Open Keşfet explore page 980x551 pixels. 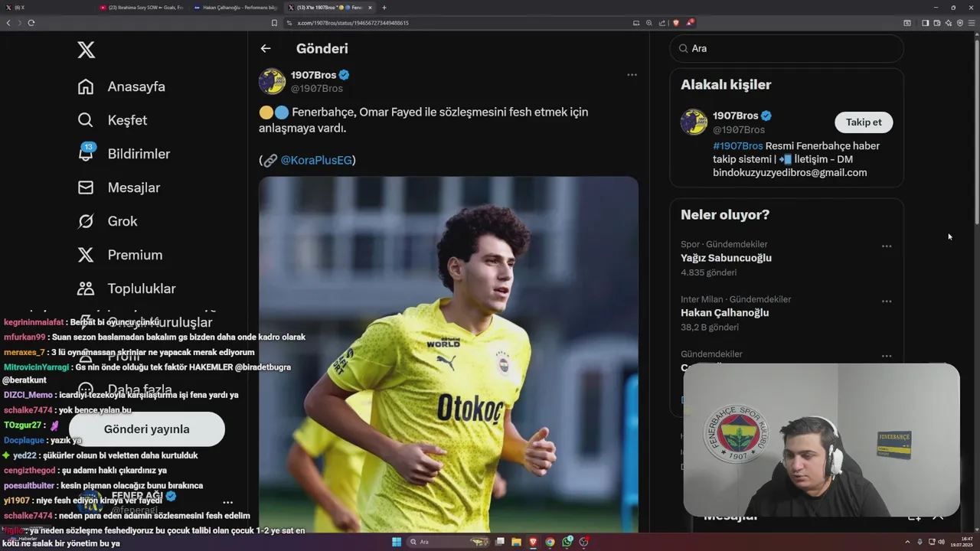pos(127,120)
